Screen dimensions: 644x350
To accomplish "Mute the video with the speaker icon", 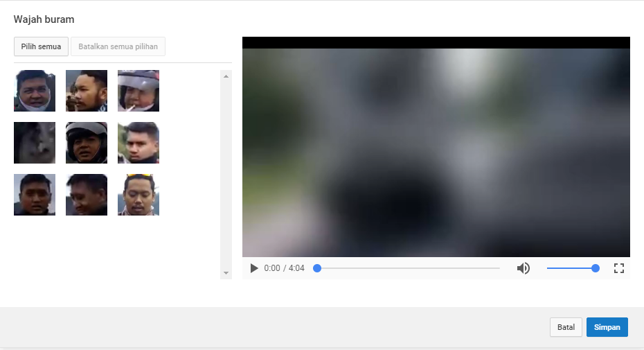I will pos(524,268).
